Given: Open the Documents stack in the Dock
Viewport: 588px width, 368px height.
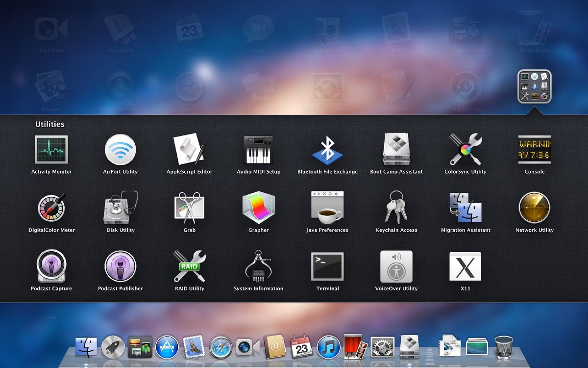Looking at the screenshot, I should point(449,346).
